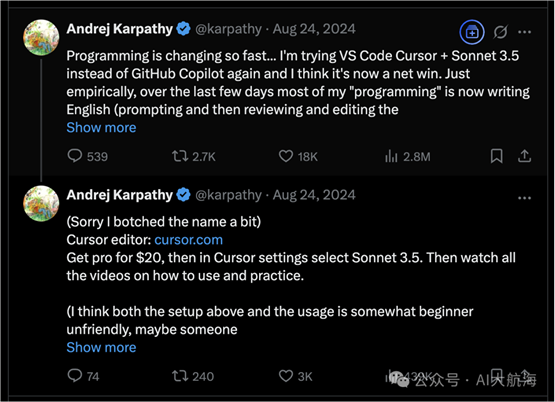This screenshot has height=402, width=555.
Task: Retweet the second tweet with 240 reposts
Action: (180, 376)
